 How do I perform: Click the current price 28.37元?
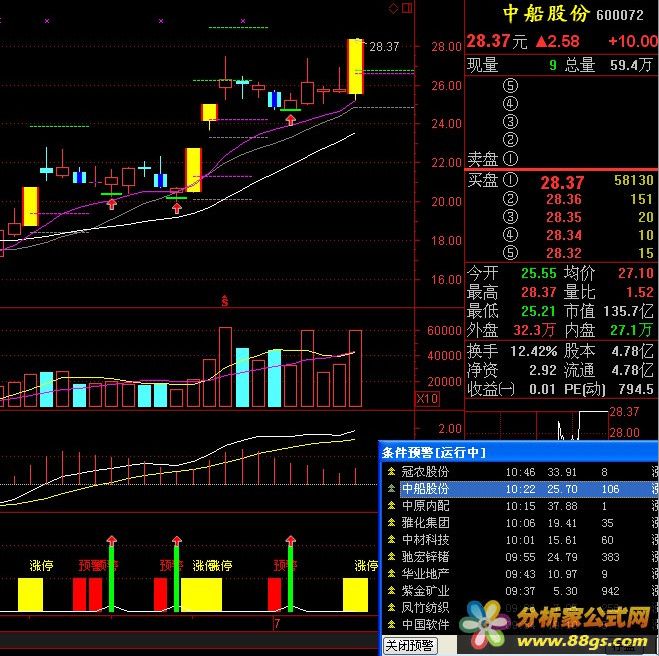497,41
